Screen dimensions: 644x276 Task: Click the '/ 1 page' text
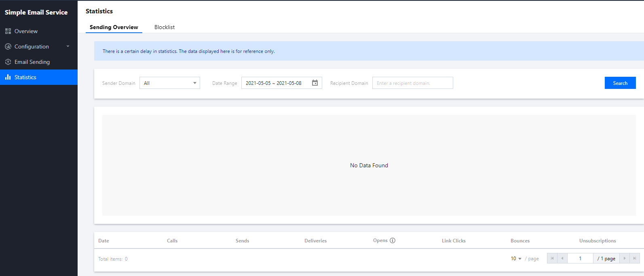tap(606, 259)
